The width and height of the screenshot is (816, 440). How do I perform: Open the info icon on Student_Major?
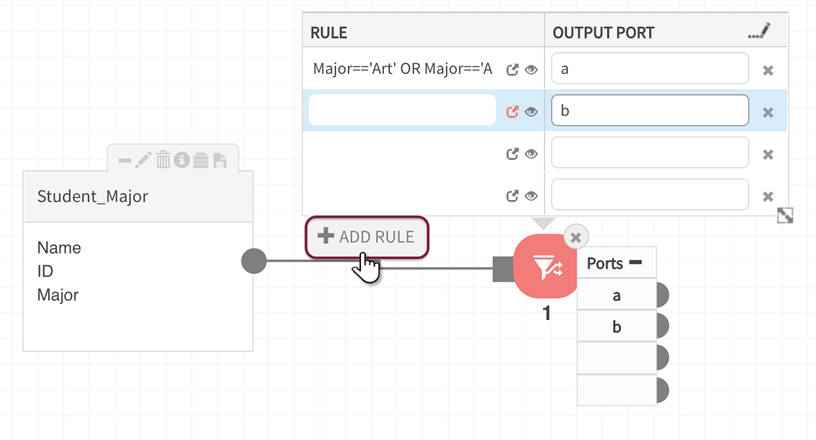(182, 160)
